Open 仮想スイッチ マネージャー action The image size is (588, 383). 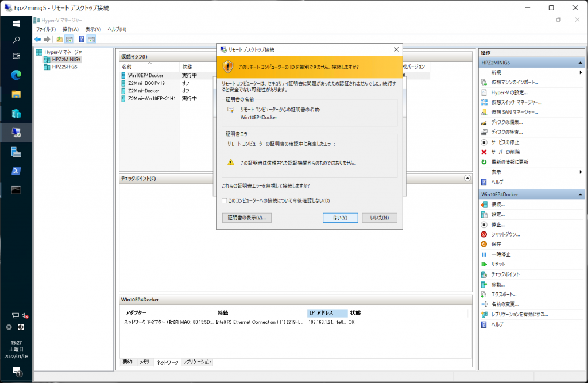(516, 102)
